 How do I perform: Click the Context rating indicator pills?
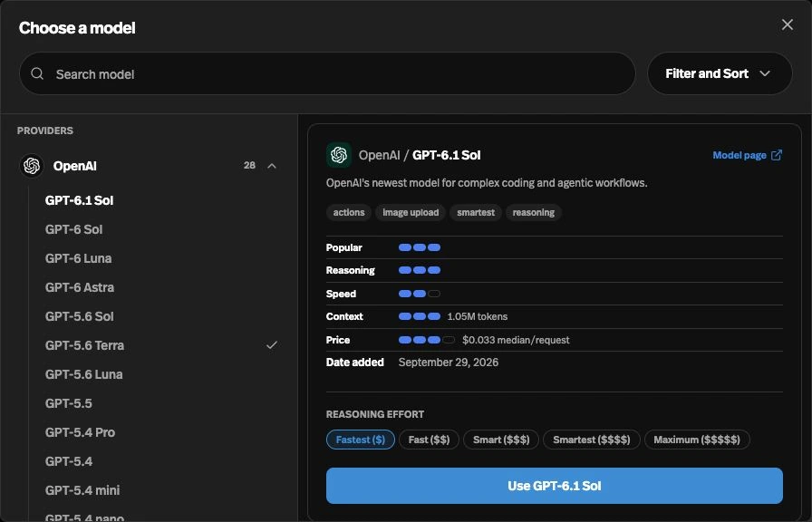pyautogui.click(x=420, y=316)
